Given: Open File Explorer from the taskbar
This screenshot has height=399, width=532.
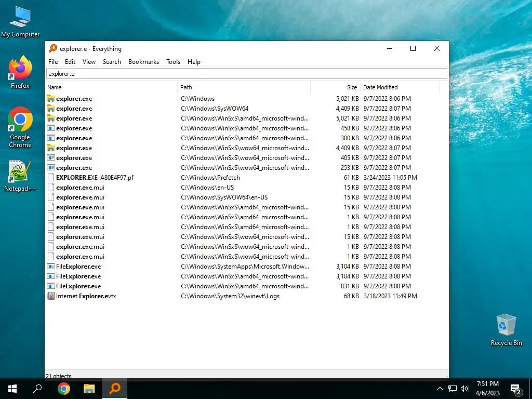Looking at the screenshot, I should pos(89,389).
